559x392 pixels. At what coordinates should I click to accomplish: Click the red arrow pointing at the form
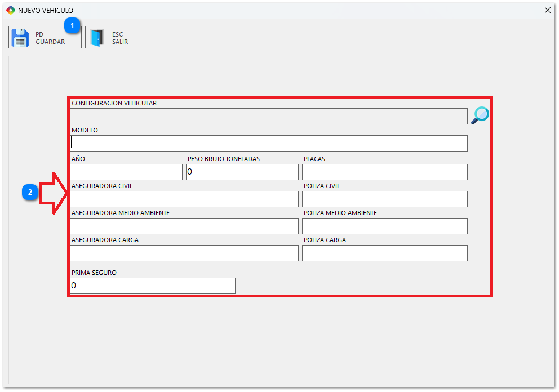(x=54, y=193)
